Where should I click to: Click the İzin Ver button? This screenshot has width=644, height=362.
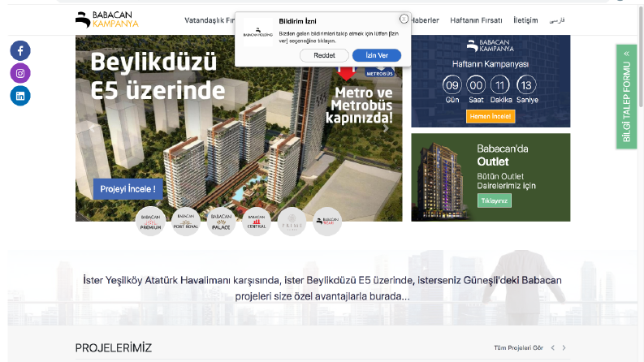[377, 55]
